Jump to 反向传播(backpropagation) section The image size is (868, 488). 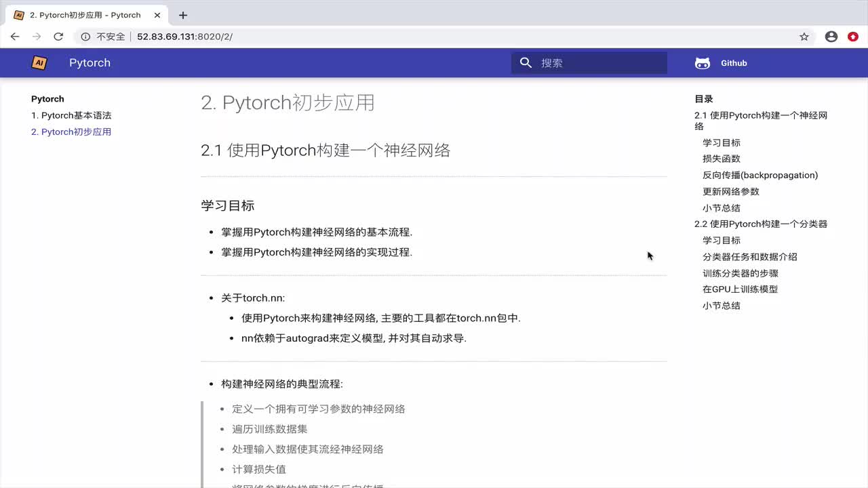coord(760,175)
